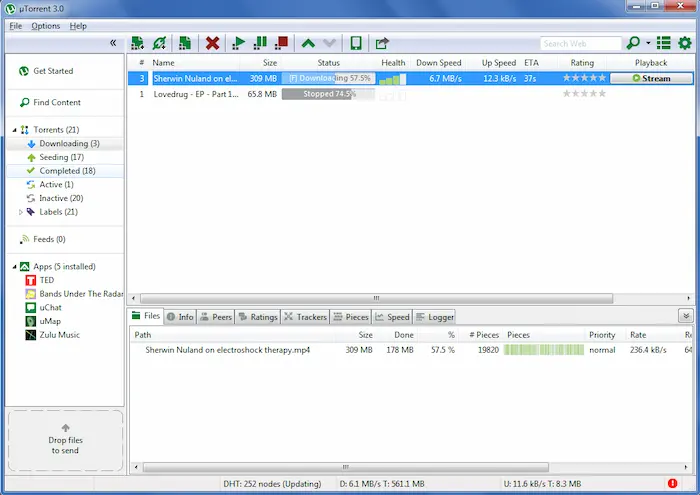
Task: Click Create New Torrent toolbar icon
Action: tap(185, 43)
